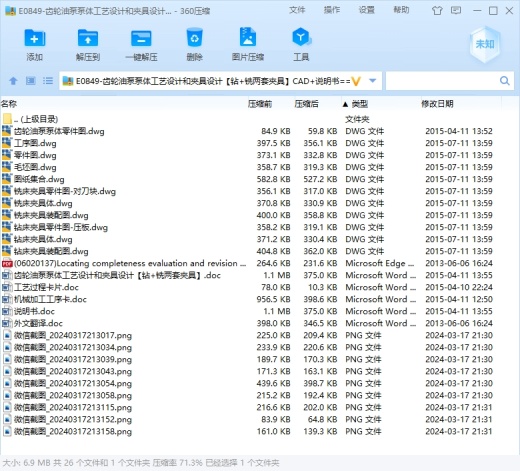Image resolution: width=520 pixels, height=471 pixels.
Task: Click the status bar size summary text
Action: tap(141, 463)
